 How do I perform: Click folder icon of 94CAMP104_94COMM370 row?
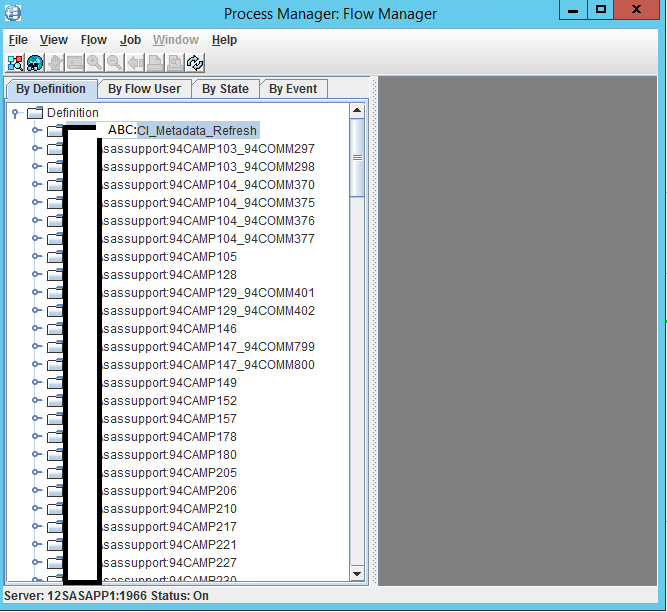point(54,185)
